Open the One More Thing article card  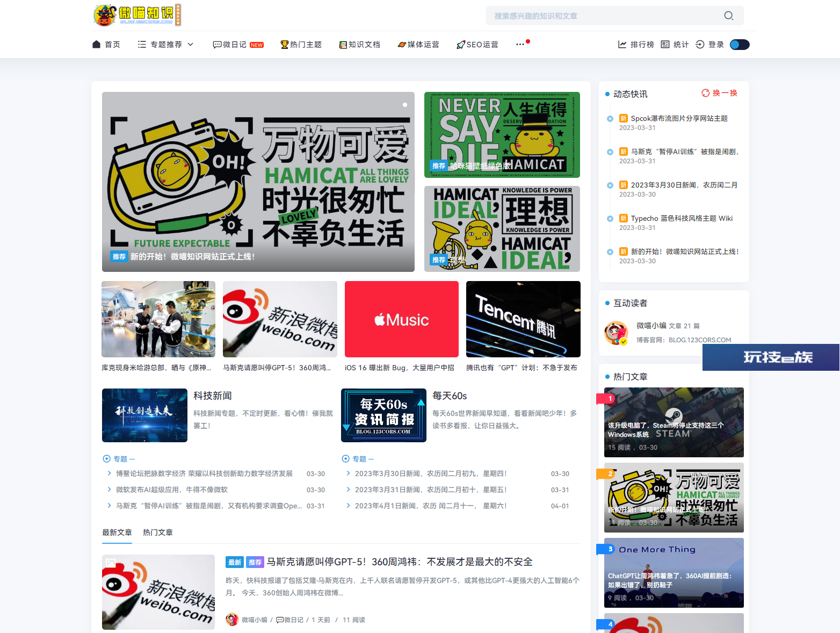coord(674,573)
